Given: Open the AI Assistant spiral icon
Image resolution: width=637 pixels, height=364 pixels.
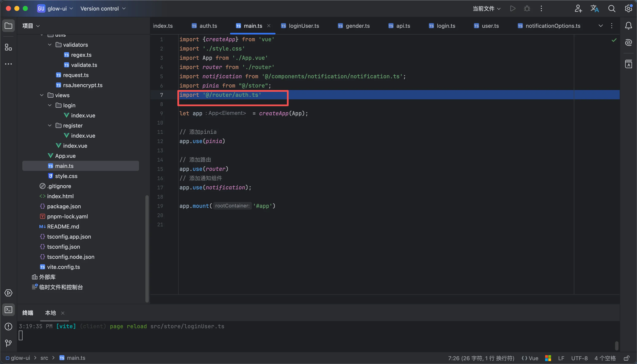Looking at the screenshot, I should point(629,43).
